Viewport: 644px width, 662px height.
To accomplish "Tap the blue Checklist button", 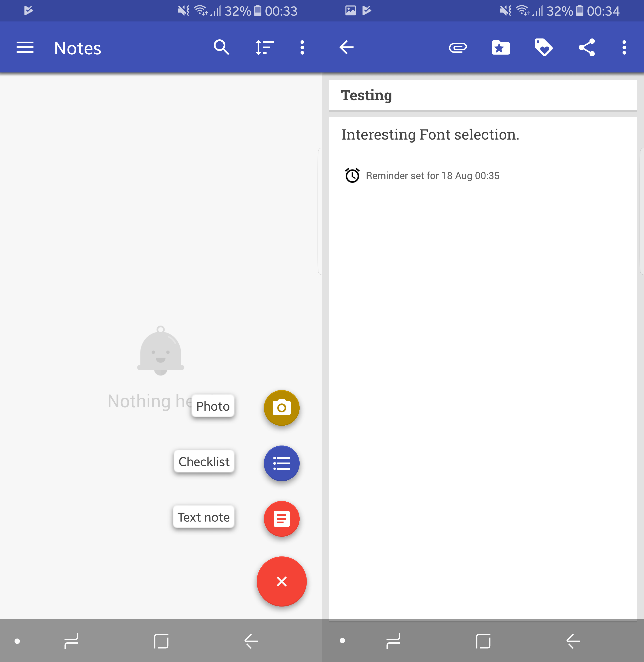I will coord(281,463).
